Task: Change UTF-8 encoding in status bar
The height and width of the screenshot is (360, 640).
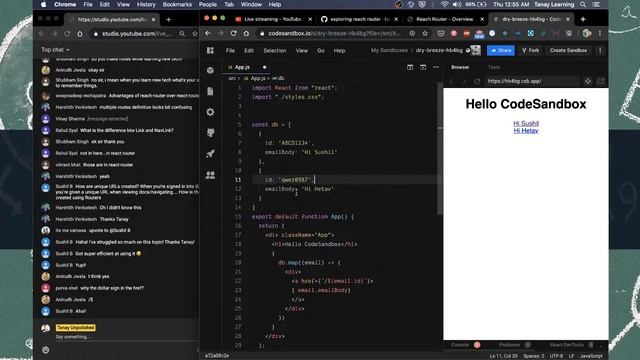Action: 556,356
